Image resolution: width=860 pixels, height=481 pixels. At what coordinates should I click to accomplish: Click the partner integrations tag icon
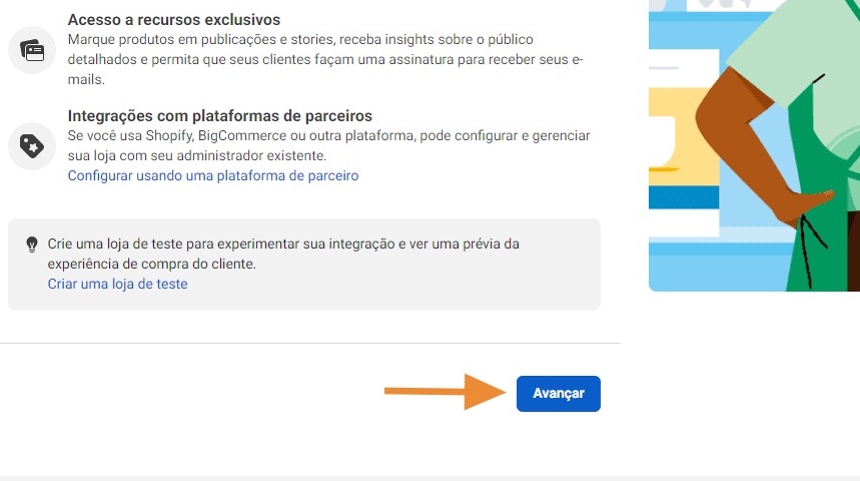pyautogui.click(x=33, y=146)
